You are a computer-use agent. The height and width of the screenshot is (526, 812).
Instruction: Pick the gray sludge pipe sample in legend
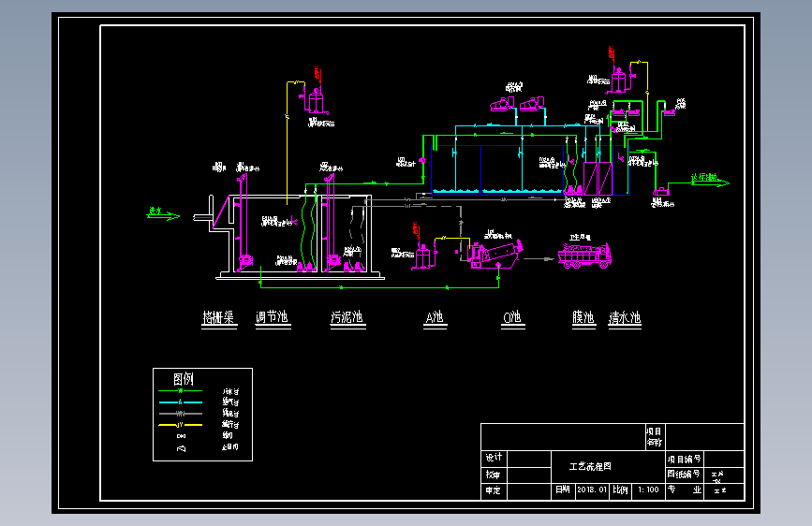click(x=180, y=414)
